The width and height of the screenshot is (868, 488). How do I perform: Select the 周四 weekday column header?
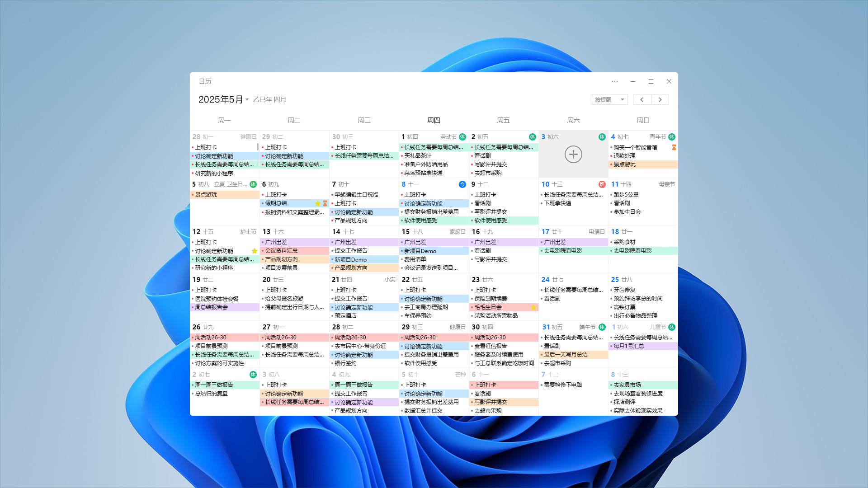click(x=434, y=120)
